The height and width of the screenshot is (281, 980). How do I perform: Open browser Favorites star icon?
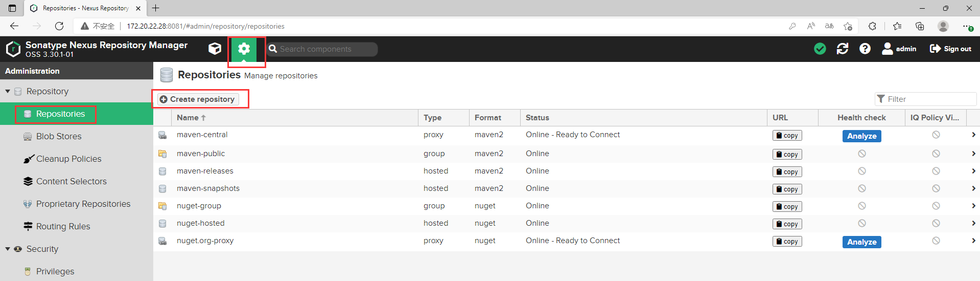pyautogui.click(x=897, y=26)
